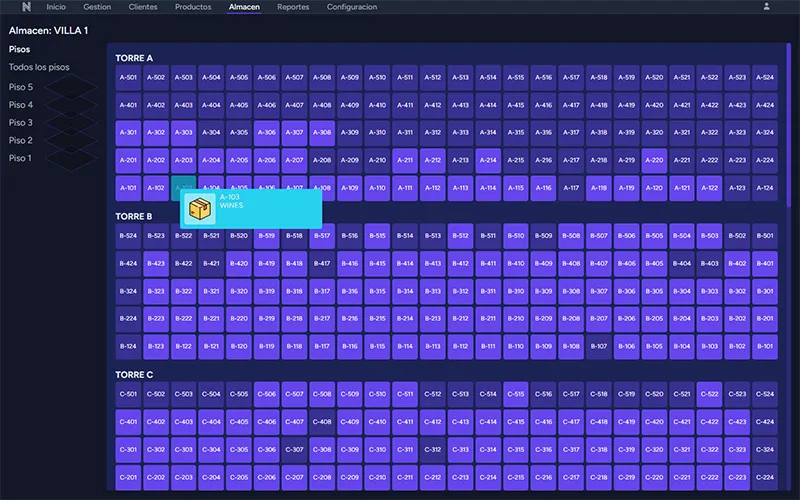800x500 pixels.
Task: Click the N logo in the top bar
Action: click(x=25, y=7)
